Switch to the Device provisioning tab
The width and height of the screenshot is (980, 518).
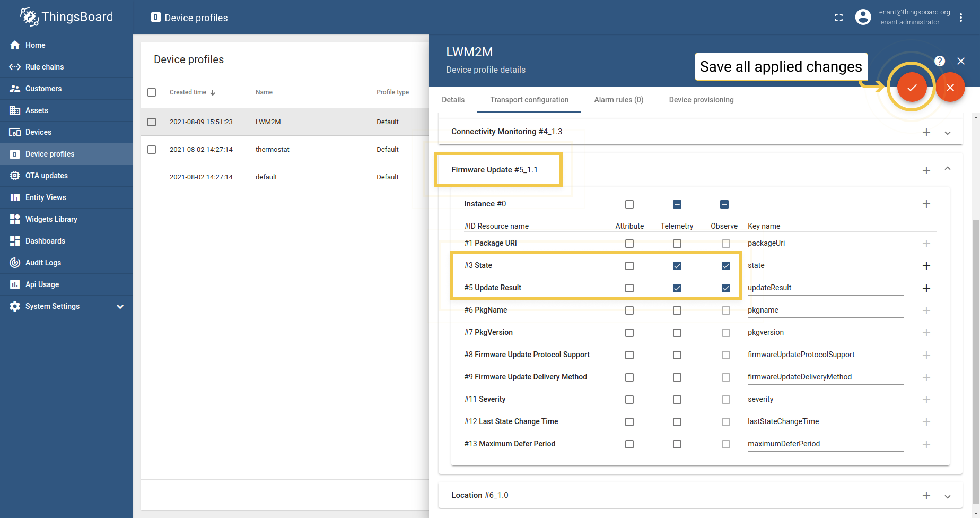701,100
